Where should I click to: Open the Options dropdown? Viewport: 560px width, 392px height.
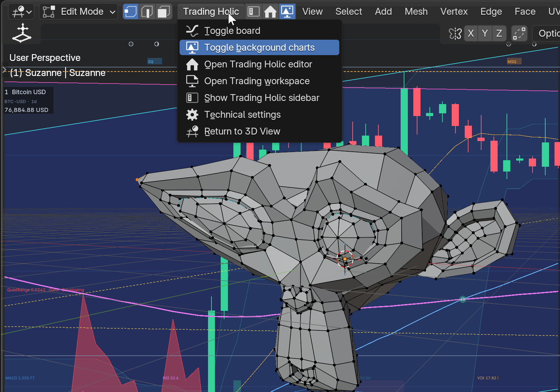(547, 34)
